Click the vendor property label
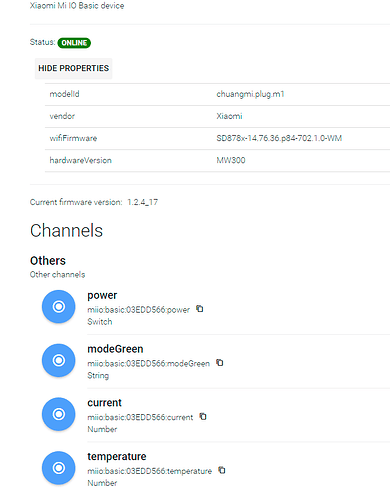This screenshot has height=499, width=390. (x=62, y=116)
